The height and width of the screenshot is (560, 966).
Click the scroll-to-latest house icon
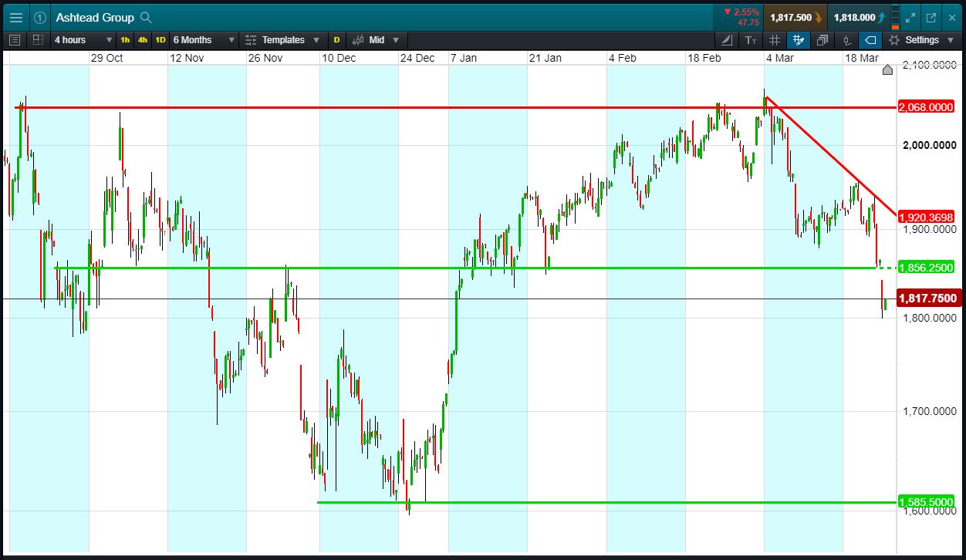tap(887, 70)
